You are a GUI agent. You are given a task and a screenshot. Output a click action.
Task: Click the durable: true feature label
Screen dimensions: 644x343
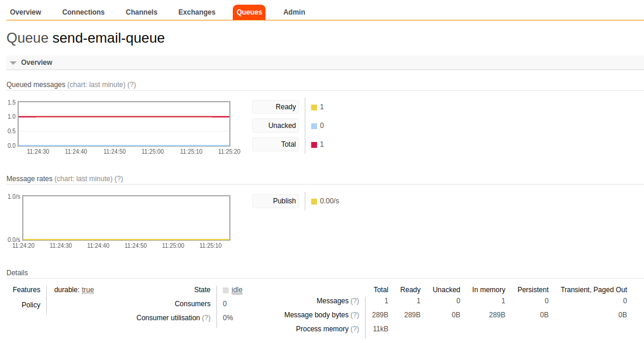click(74, 290)
